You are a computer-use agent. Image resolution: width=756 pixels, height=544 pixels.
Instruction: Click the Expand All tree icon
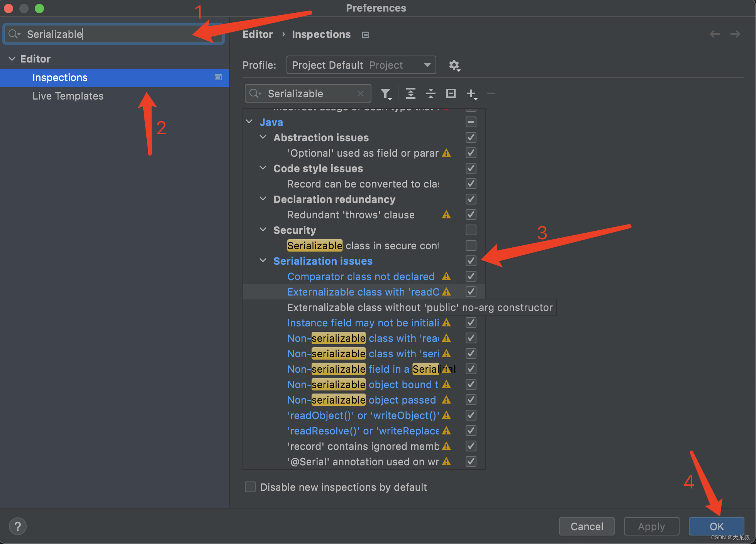(410, 93)
